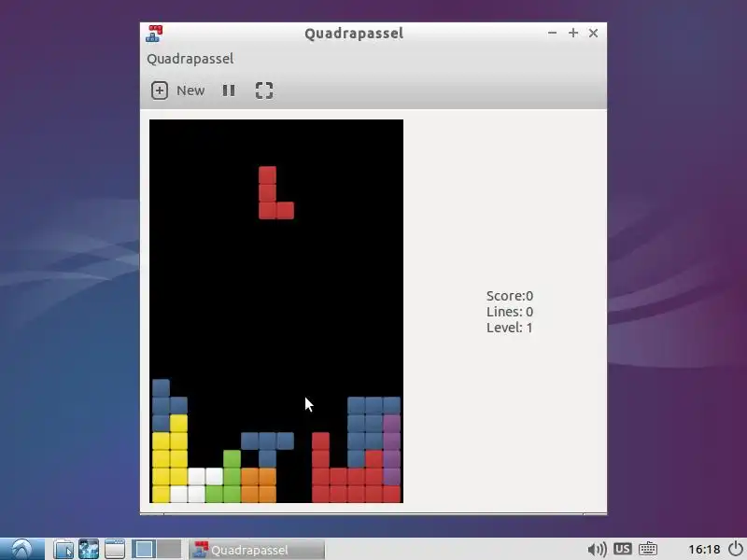Image resolution: width=747 pixels, height=560 pixels.
Task: Select Quadrapassel taskbar window button
Action: [258, 550]
